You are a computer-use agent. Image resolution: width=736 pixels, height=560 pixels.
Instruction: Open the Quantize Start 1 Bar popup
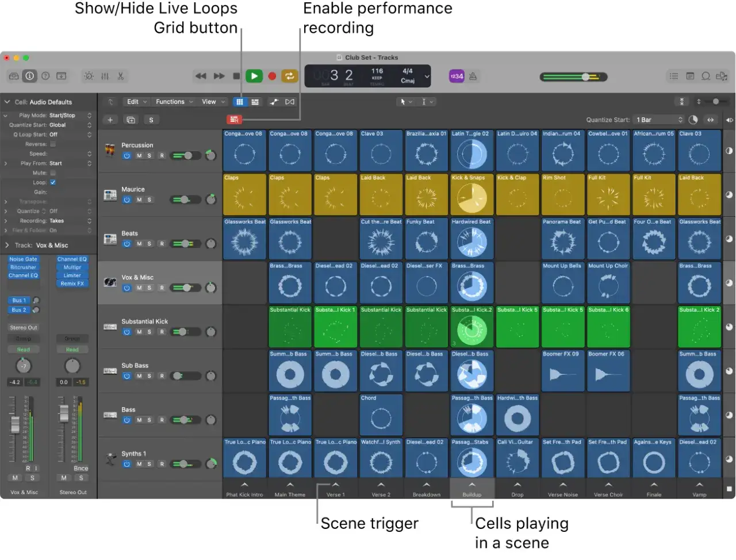659,120
